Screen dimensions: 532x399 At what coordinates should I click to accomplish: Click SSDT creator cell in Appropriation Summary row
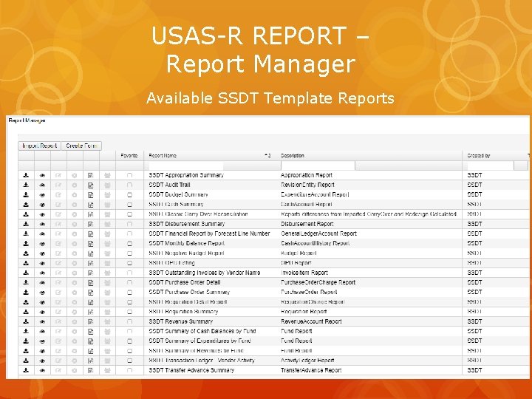click(x=474, y=175)
